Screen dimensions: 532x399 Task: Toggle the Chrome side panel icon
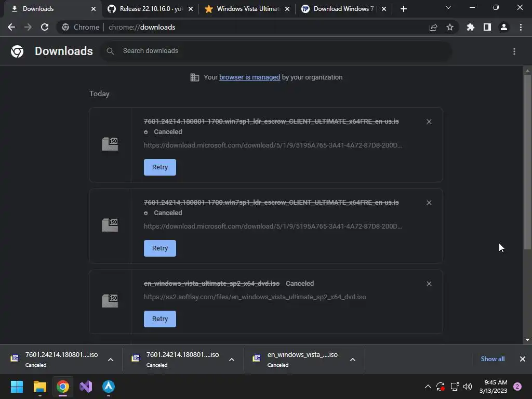pyautogui.click(x=487, y=27)
